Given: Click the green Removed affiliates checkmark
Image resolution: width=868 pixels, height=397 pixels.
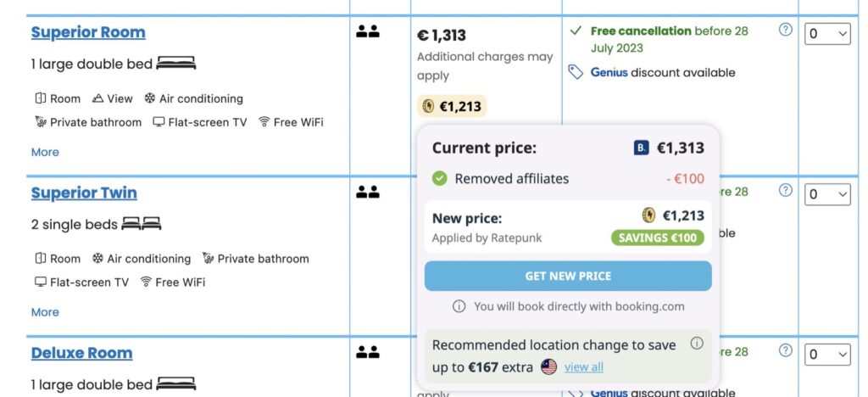Looking at the screenshot, I should 440,178.
